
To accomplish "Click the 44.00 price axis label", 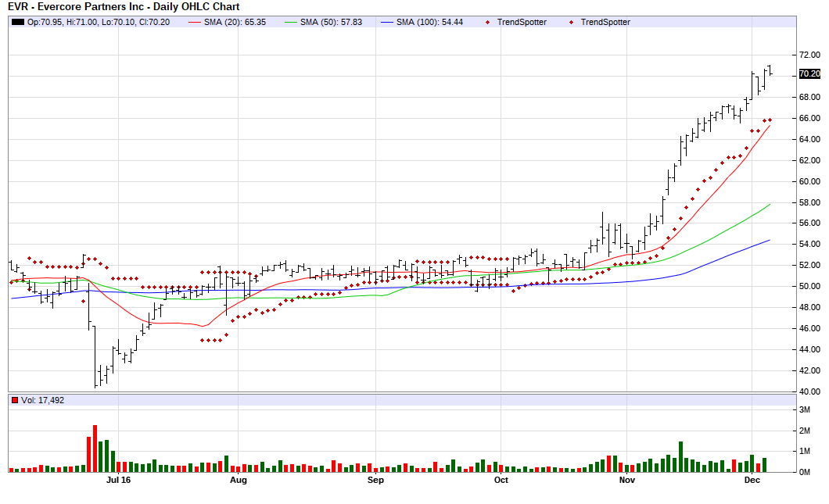I will (x=809, y=349).
